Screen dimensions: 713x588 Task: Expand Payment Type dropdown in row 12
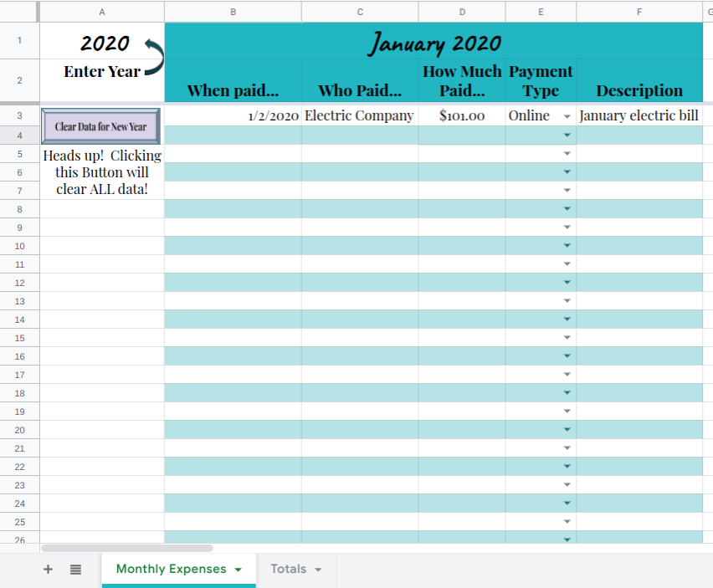567,282
